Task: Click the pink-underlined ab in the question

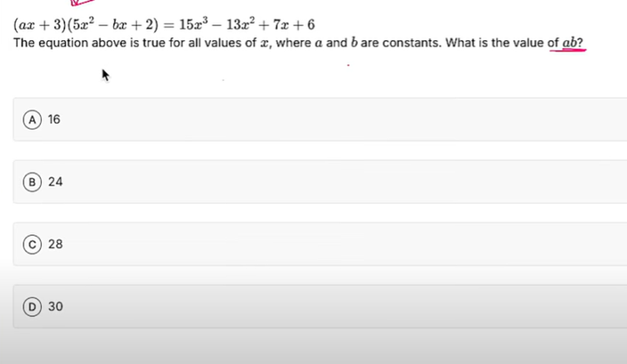Action: pos(570,43)
